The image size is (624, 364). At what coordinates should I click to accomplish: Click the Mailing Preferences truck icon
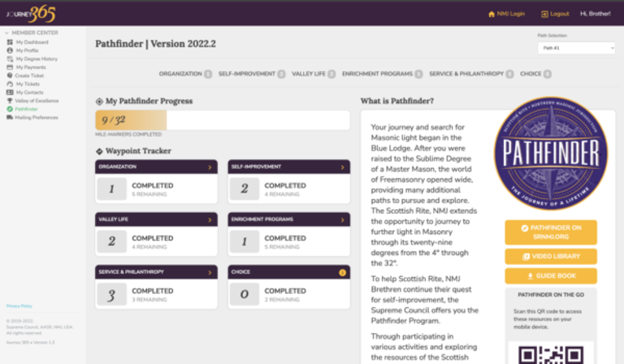(10, 117)
